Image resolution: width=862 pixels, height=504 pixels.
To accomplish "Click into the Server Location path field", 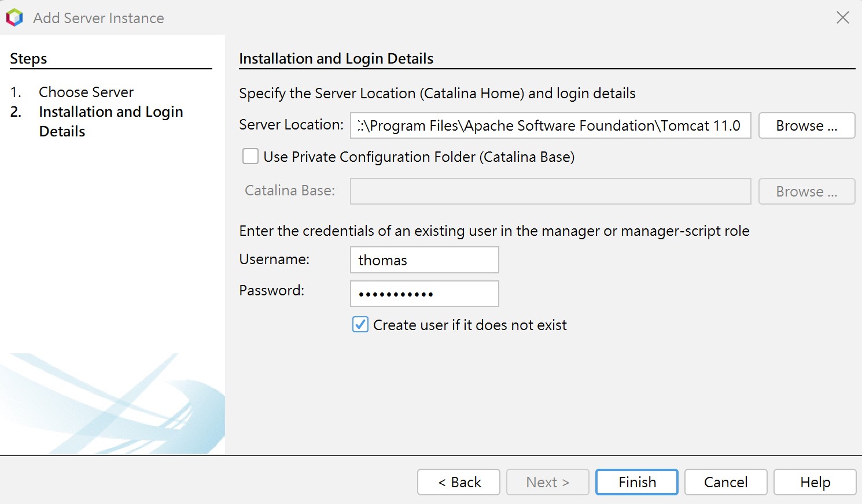I will pyautogui.click(x=550, y=125).
